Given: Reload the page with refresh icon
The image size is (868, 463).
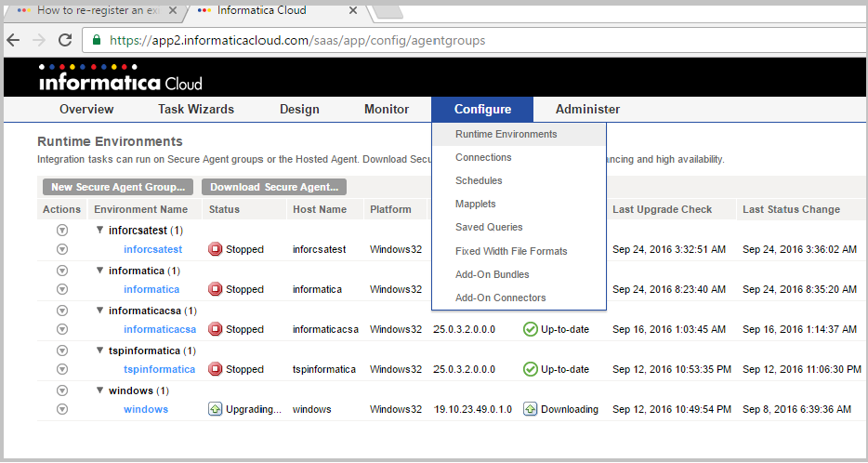Looking at the screenshot, I should click(x=65, y=40).
